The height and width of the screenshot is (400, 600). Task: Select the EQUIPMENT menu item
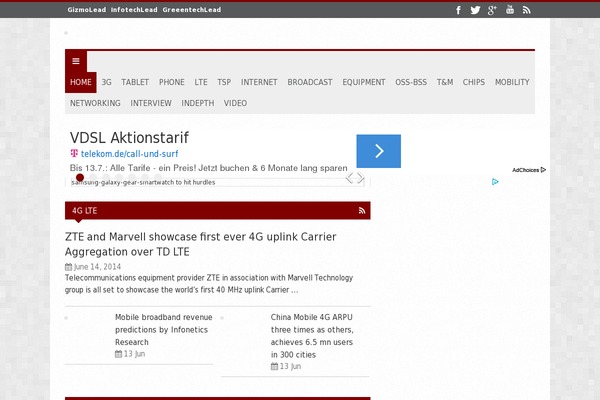(x=364, y=82)
